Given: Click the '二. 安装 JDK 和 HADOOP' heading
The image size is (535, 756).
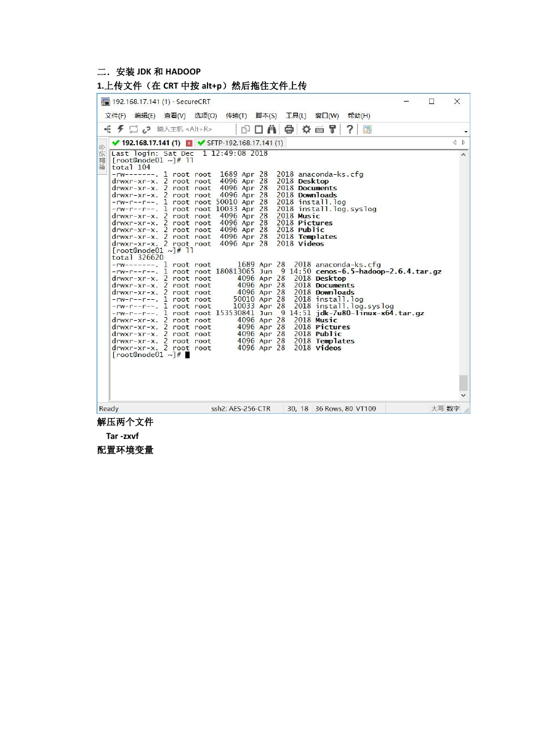Looking at the screenshot, I should pos(149,72).
